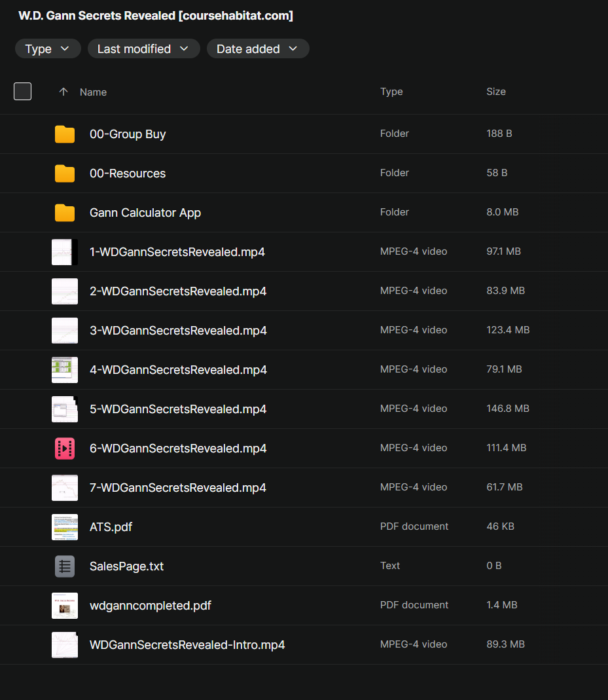This screenshot has height=700, width=608.
Task: Expand the Last modified filter dropdown
Action: point(143,49)
